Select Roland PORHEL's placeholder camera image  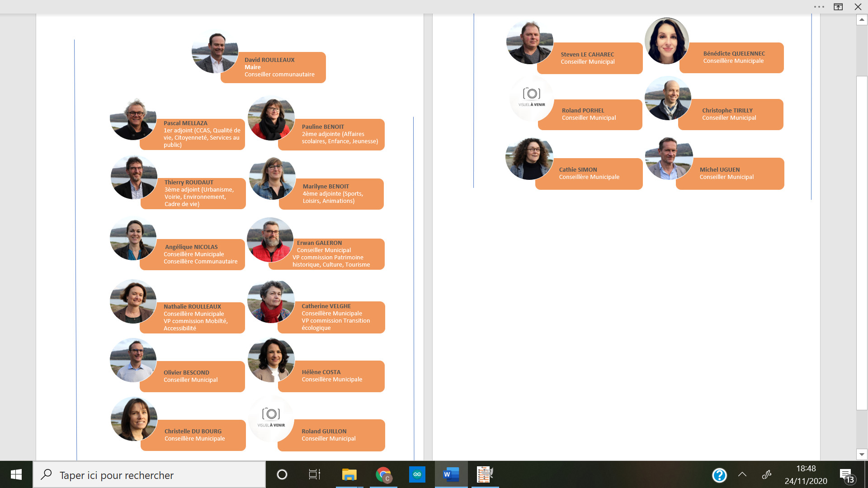click(x=532, y=98)
